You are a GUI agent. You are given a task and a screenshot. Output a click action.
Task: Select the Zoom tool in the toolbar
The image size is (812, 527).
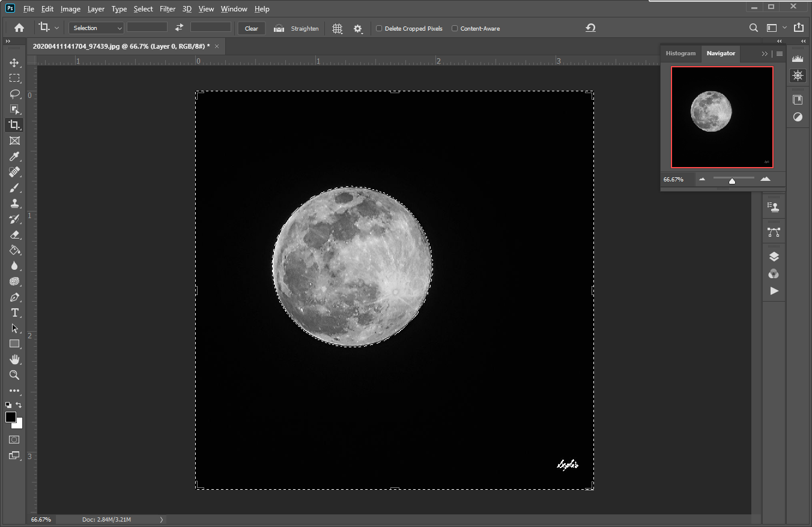14,375
